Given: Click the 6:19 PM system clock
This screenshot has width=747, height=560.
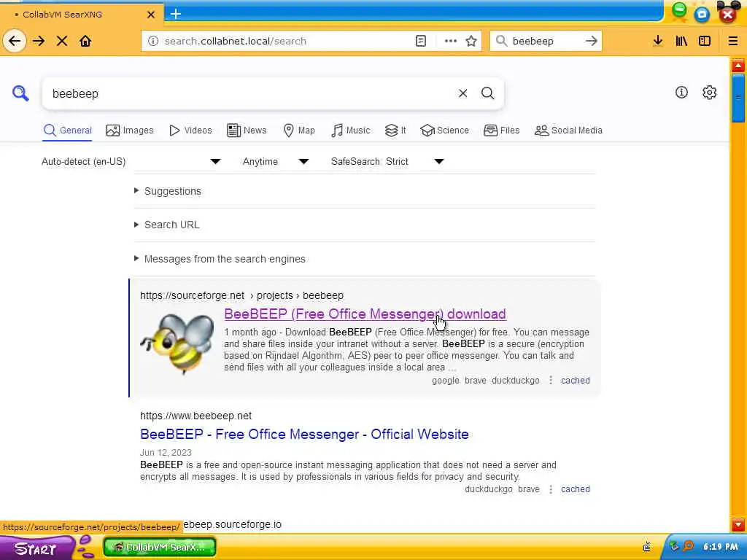Looking at the screenshot, I should click(720, 547).
